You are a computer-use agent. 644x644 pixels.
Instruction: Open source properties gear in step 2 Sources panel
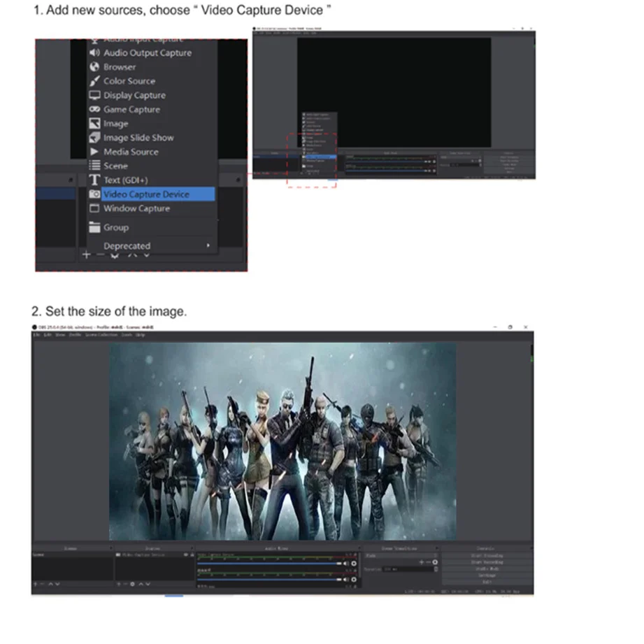pos(132,584)
